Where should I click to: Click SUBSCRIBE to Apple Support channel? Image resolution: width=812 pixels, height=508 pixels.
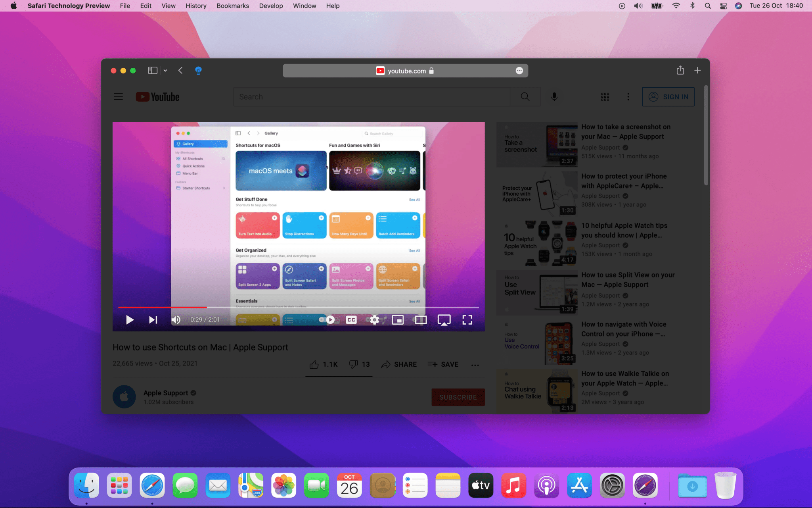pyautogui.click(x=458, y=397)
